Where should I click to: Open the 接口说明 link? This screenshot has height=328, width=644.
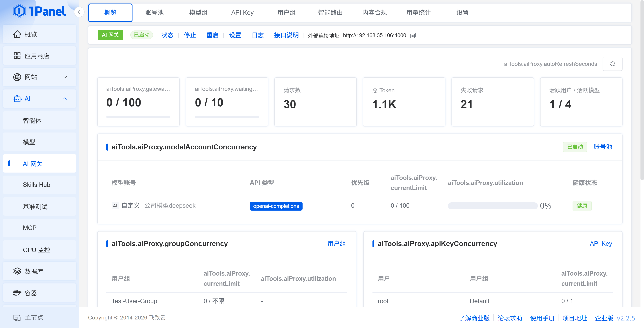(286, 35)
